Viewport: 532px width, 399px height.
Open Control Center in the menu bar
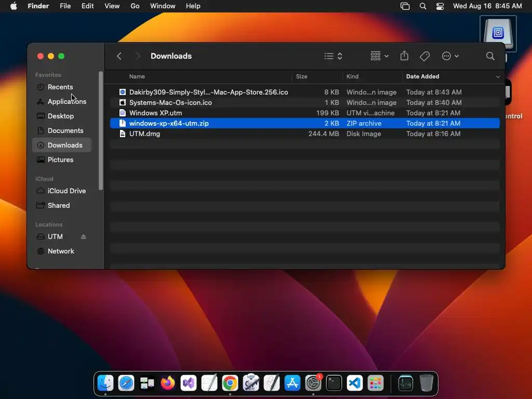tap(440, 6)
